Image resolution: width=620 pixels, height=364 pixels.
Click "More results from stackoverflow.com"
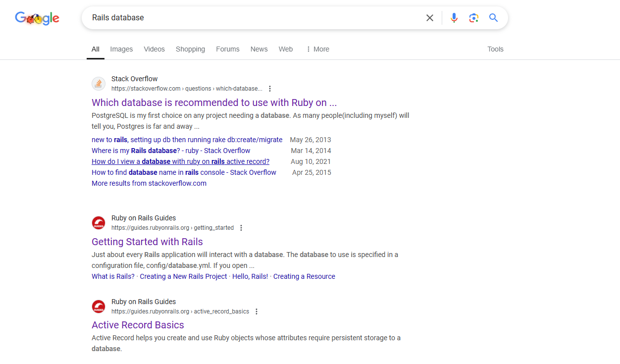[x=149, y=183]
